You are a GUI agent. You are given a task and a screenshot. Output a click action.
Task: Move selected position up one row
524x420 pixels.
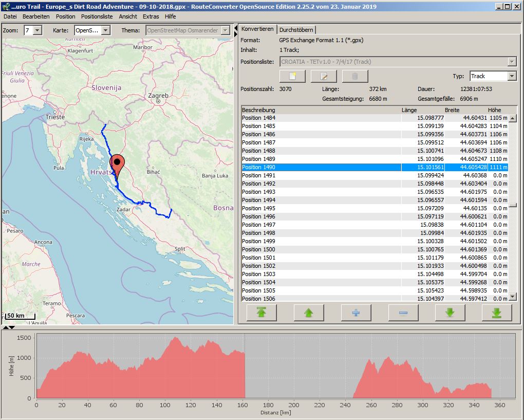point(309,313)
